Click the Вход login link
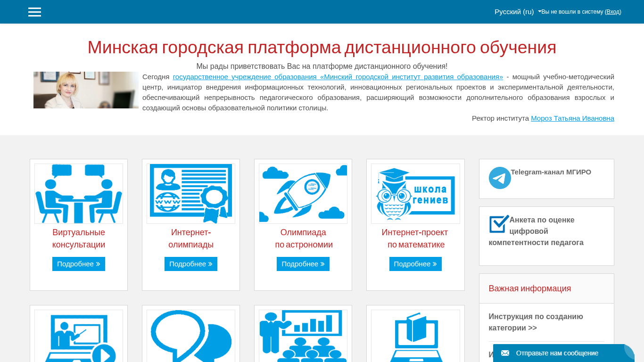Image resolution: width=644 pixels, height=362 pixels. point(613,12)
